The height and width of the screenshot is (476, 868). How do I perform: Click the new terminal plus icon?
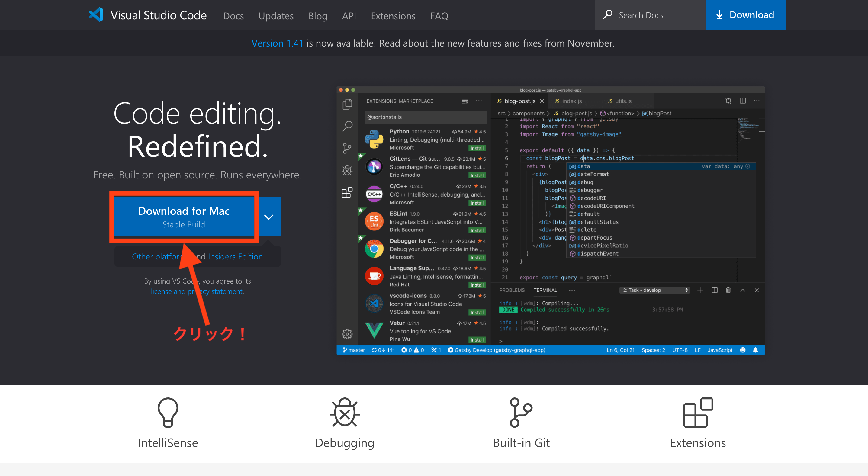pos(700,290)
